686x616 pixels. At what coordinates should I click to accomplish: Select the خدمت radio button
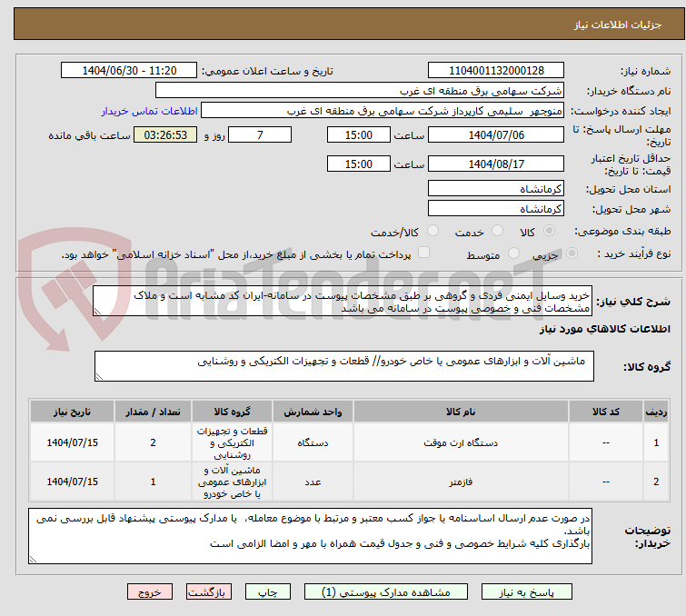click(497, 231)
